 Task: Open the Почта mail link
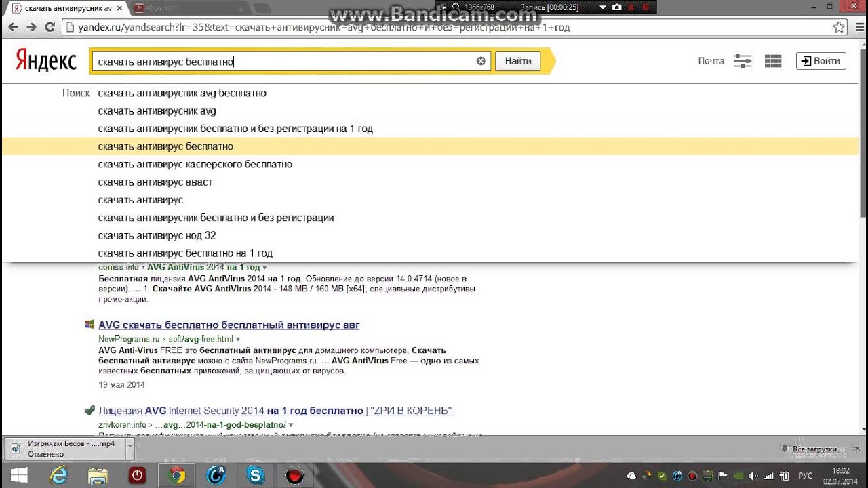[711, 61]
